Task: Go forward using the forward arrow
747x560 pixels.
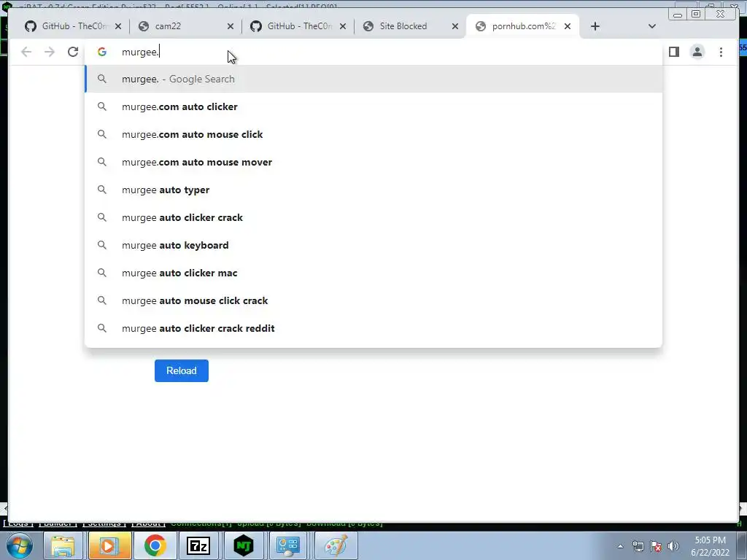Action: 50,52
